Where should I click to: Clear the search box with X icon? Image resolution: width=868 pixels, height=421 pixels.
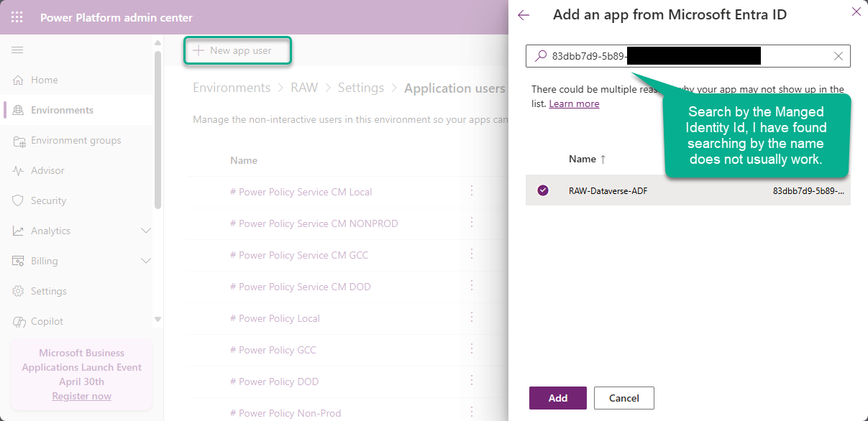pyautogui.click(x=839, y=56)
